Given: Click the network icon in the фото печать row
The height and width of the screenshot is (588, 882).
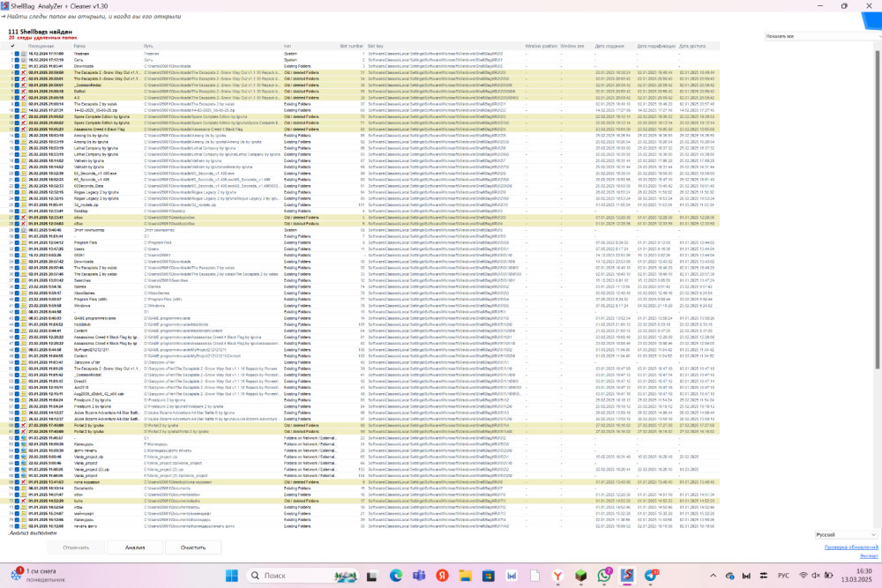Looking at the screenshot, I should click(23, 450).
